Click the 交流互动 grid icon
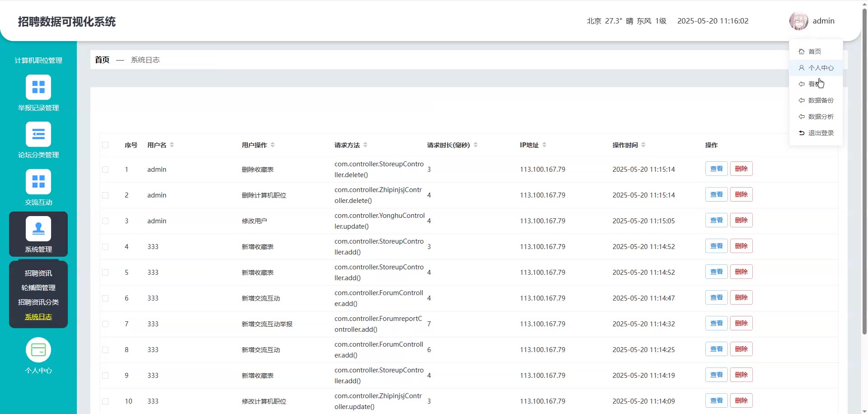Screen dimensions: 868x414 point(38,182)
